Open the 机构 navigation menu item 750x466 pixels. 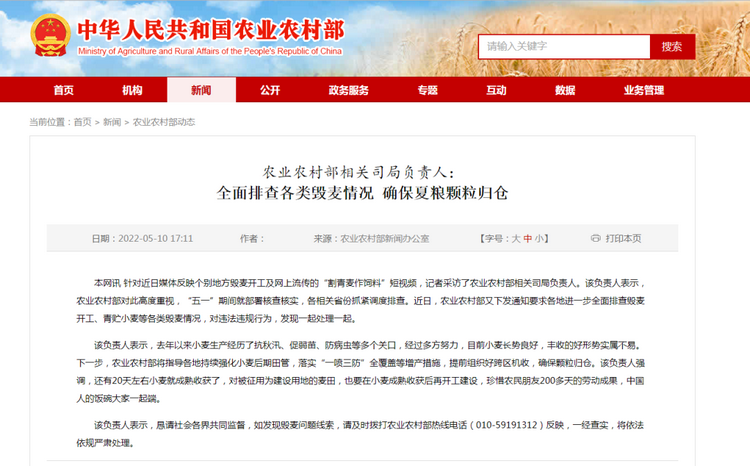pos(132,90)
